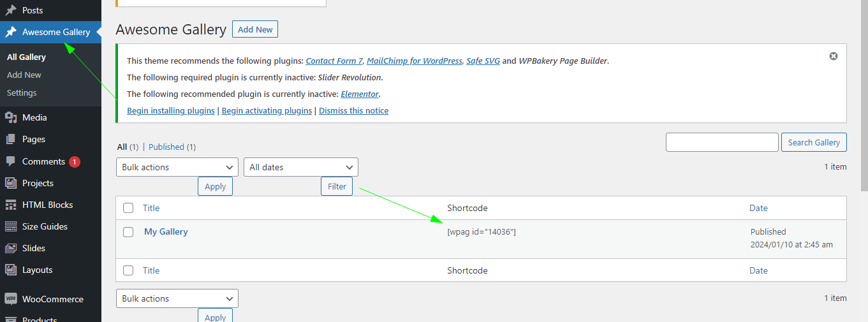Screen dimensions: 868x322
Task: Open Comments via its speech bubble icon
Action: 11,161
